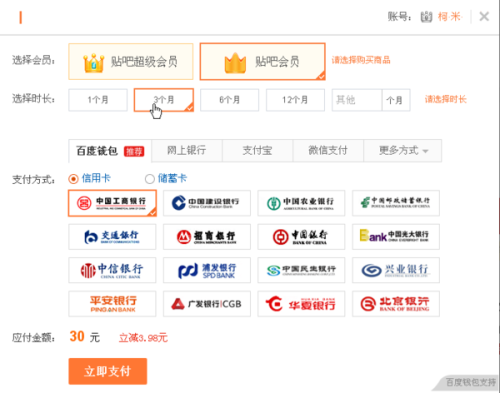Click the red 推荐 badge on 百度钱包
The image size is (500, 393).
[134, 152]
